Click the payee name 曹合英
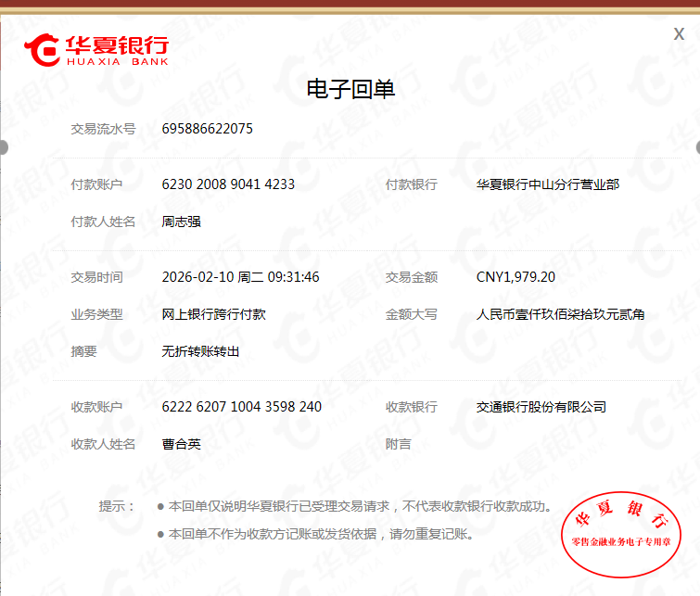Screen dimensions: 700x596 click(x=181, y=444)
